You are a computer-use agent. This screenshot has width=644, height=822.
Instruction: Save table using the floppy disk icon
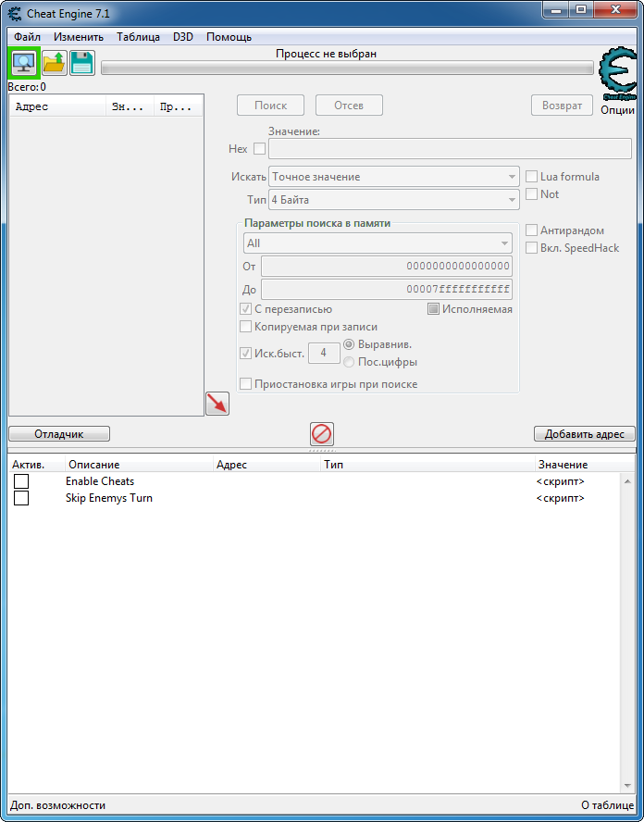click(x=82, y=64)
